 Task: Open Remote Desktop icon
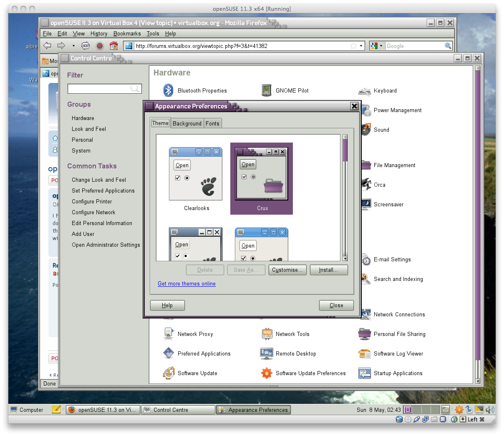tap(267, 353)
